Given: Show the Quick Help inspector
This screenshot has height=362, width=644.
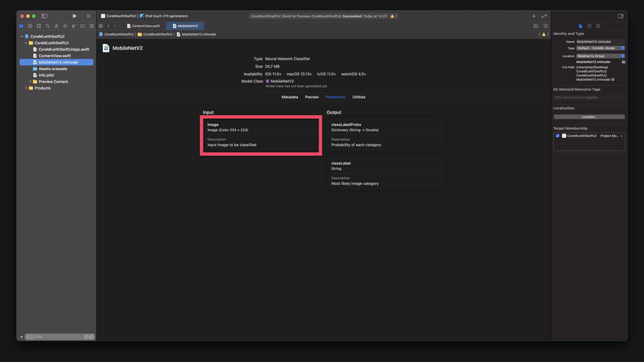Looking at the screenshot, I should click(x=598, y=26).
